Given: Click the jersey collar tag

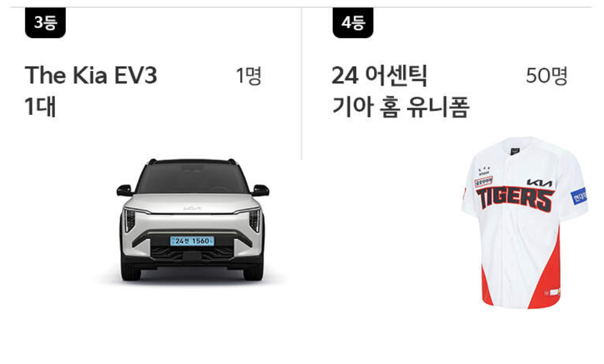Looking at the screenshot, I should 515,151.
